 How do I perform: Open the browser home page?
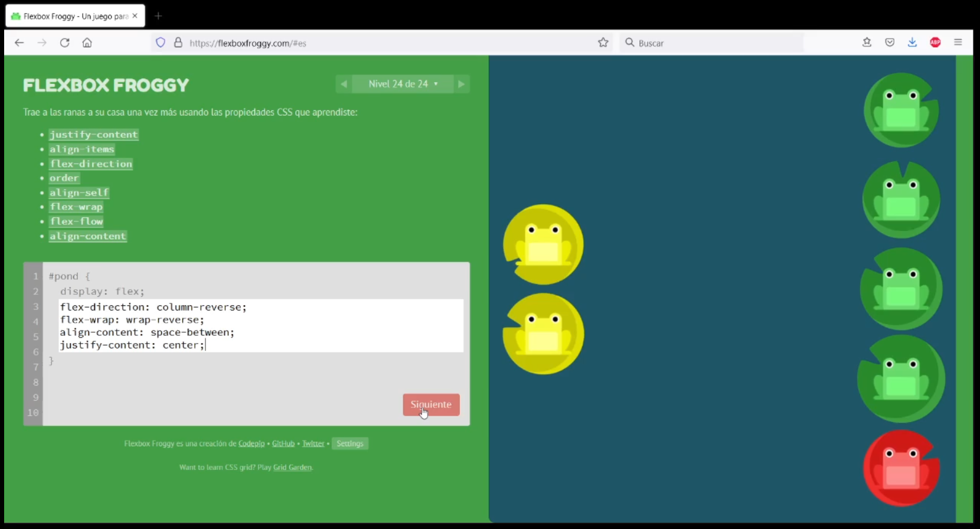click(x=87, y=43)
